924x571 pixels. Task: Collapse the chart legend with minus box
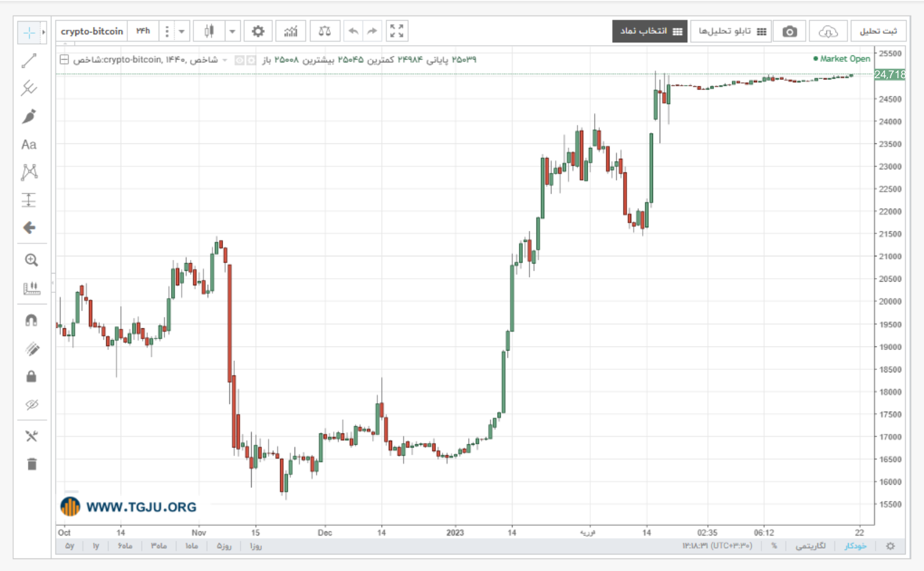point(64,59)
